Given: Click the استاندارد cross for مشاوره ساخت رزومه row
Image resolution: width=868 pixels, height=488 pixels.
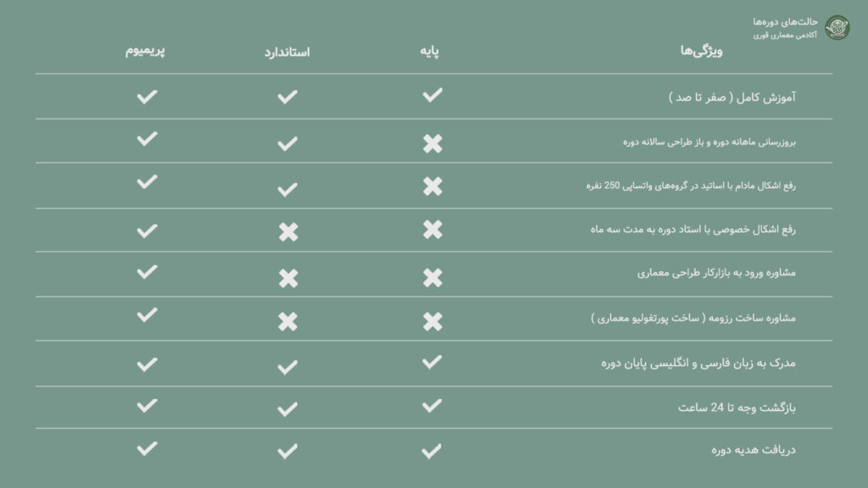Looking at the screenshot, I should (x=288, y=321).
